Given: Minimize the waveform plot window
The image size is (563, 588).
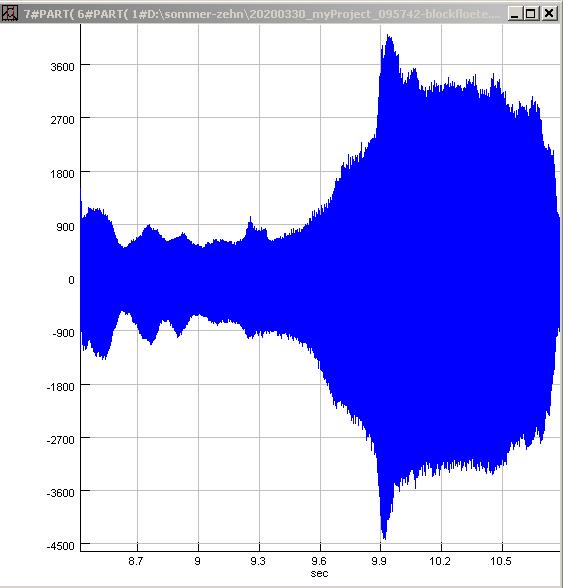Looking at the screenshot, I should 515,14.
